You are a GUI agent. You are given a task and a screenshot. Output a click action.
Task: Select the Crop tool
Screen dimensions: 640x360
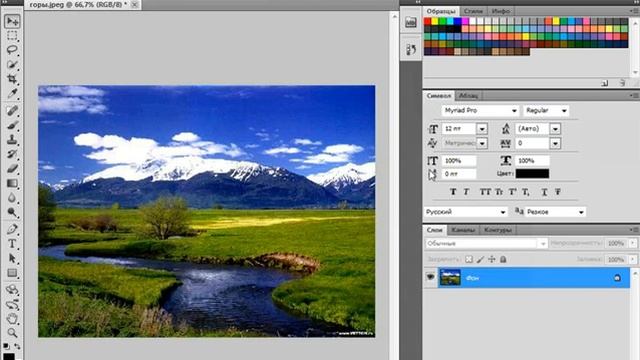[x=12, y=79]
